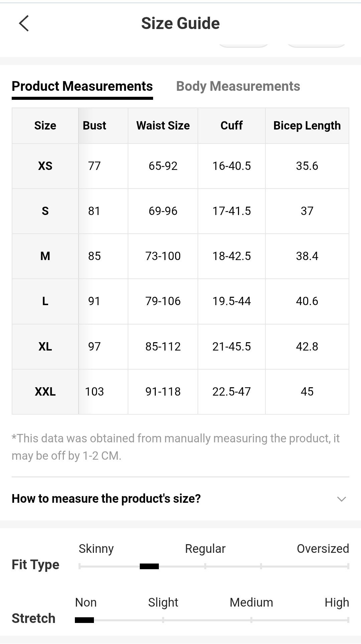Screen dimensions: 361x644
Task: Open "How to measure the product's size?" section
Action: pos(106,499)
